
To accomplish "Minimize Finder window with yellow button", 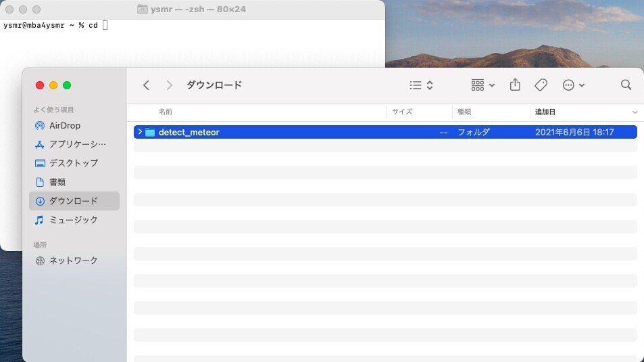I will coord(53,85).
